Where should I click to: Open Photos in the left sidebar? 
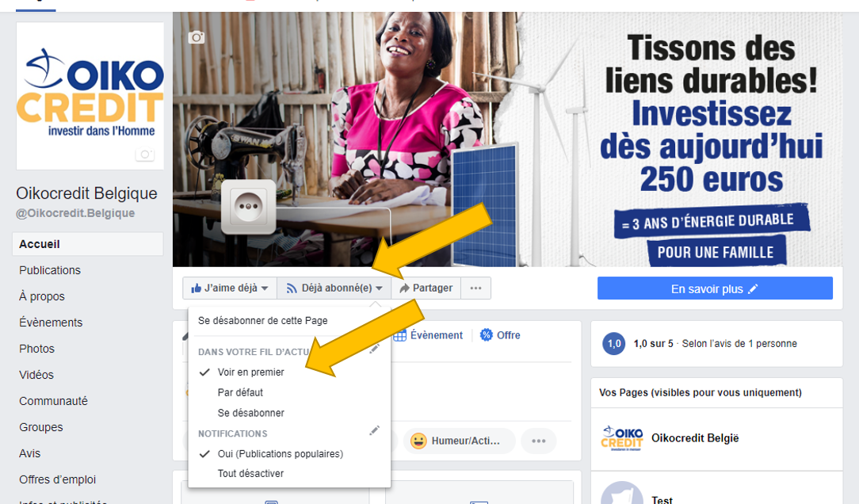click(x=36, y=349)
